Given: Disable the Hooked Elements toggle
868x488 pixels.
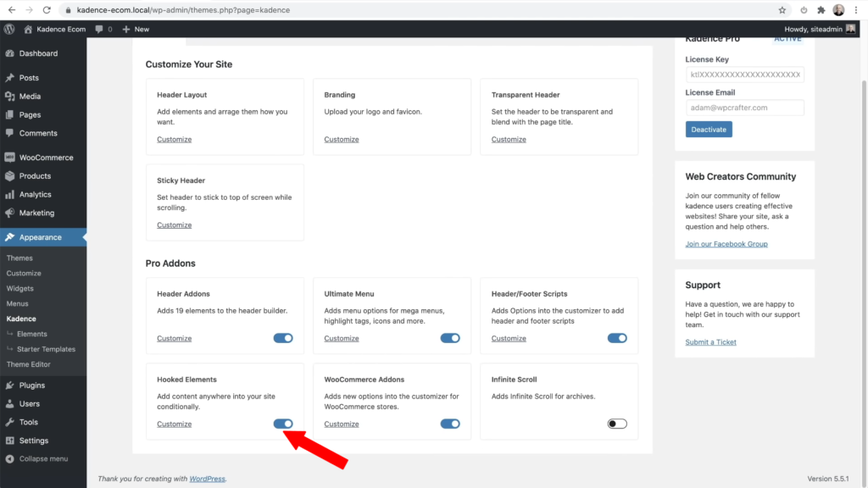Looking at the screenshot, I should coord(283,424).
